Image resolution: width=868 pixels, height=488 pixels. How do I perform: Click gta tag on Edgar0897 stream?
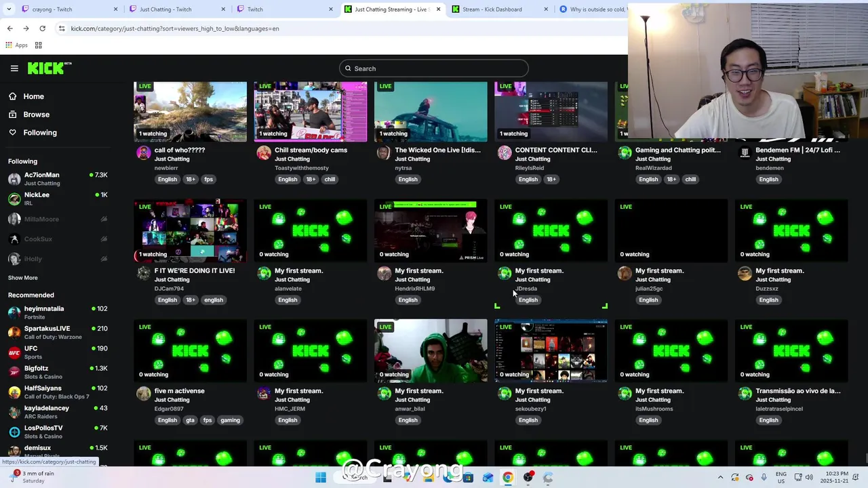click(x=190, y=420)
